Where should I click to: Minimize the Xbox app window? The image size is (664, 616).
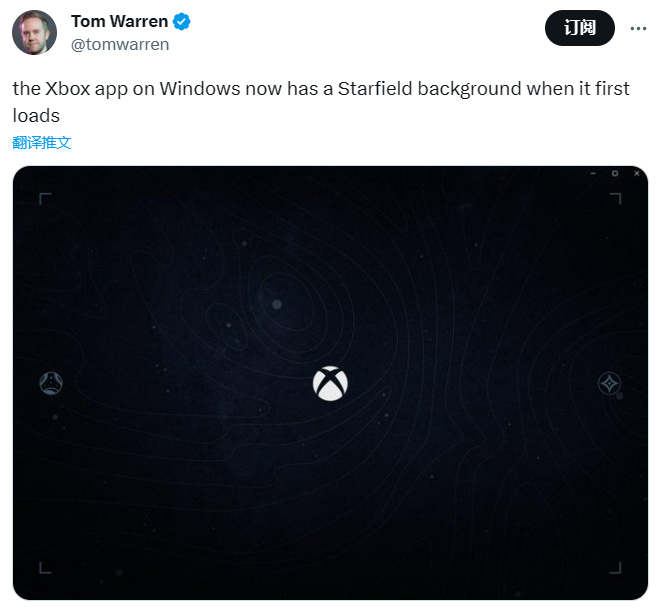pyautogui.click(x=593, y=173)
